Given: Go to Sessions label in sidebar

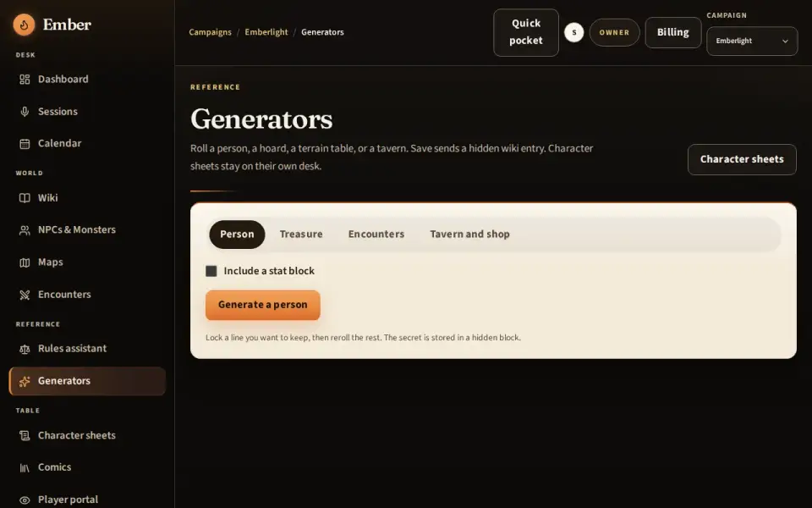Looking at the screenshot, I should [58, 112].
